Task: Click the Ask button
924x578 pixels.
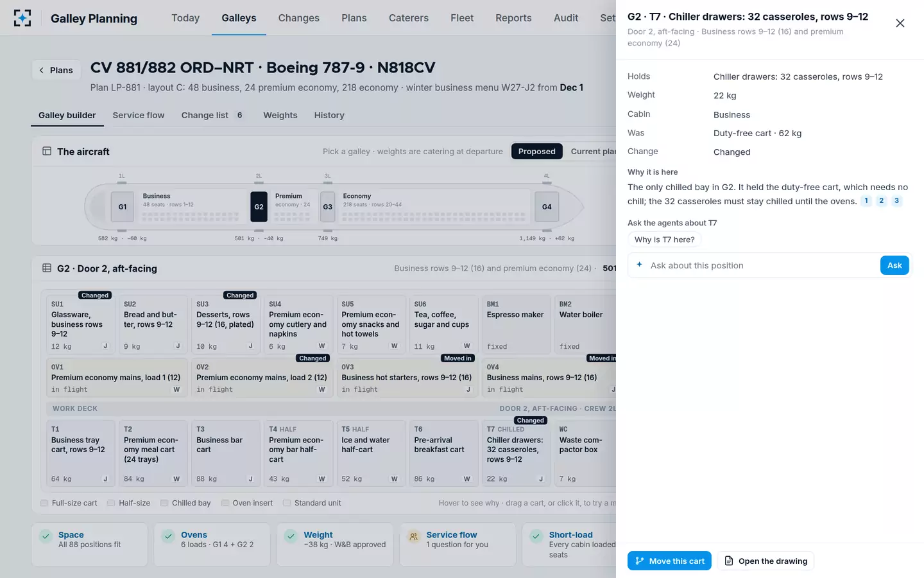Action: (x=894, y=265)
